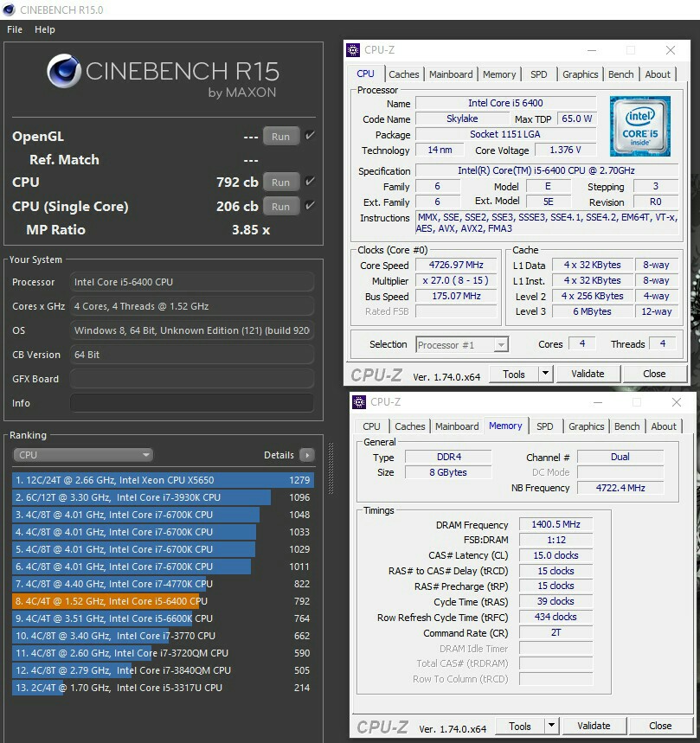Click the Intel Core i5 logo badge
This screenshot has height=743, width=700.
coord(639,126)
